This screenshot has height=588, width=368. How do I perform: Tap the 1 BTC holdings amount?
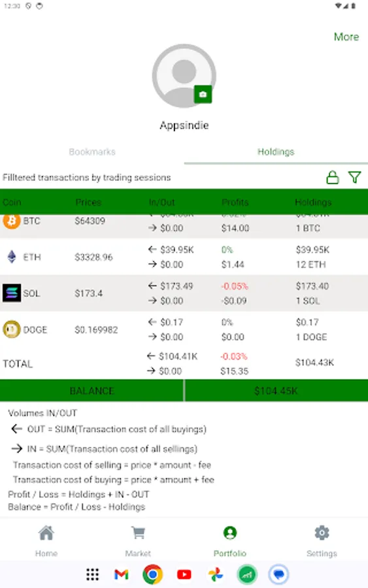point(308,229)
